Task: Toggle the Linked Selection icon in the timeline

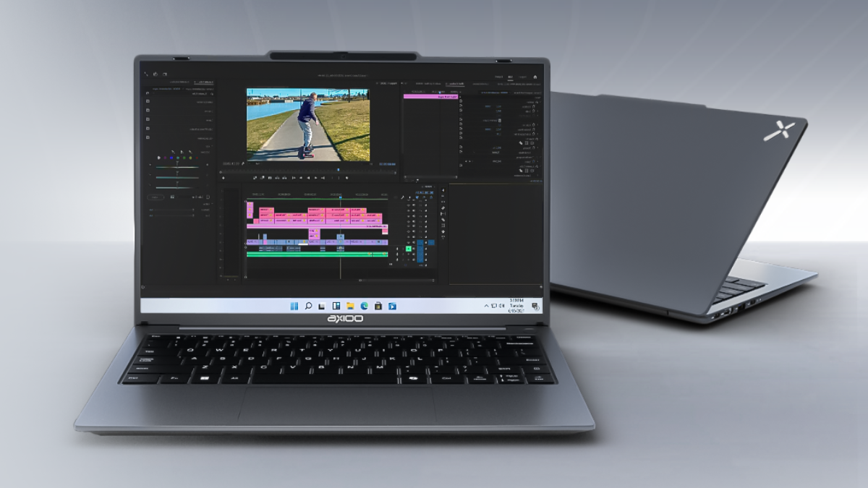Action: pyautogui.click(x=417, y=197)
